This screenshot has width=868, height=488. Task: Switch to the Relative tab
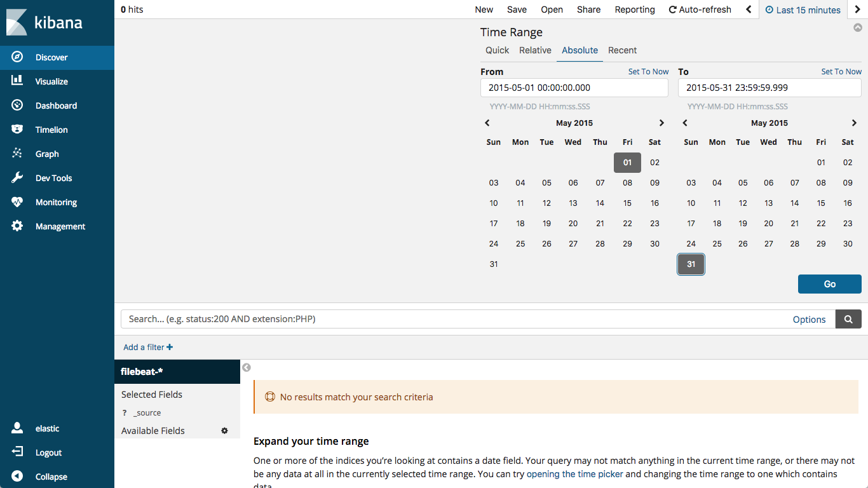coord(535,50)
